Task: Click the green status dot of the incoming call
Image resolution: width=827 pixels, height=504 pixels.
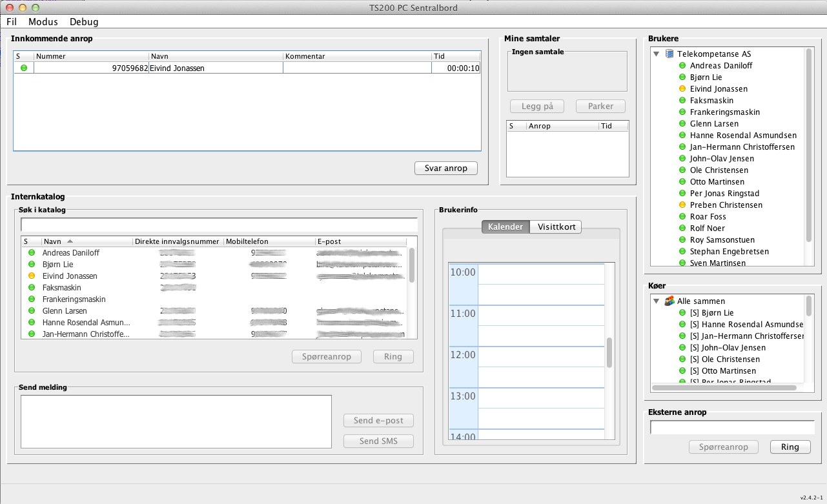Action: pos(24,68)
